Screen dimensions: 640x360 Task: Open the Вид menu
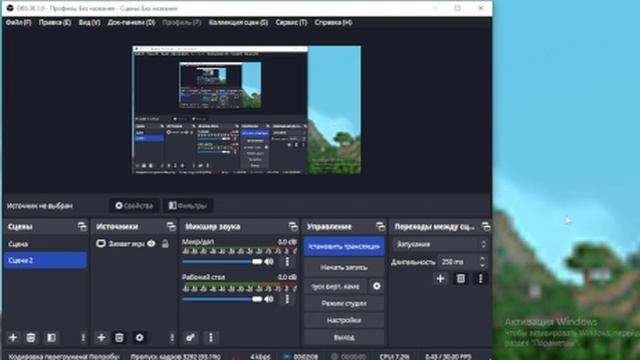click(89, 22)
